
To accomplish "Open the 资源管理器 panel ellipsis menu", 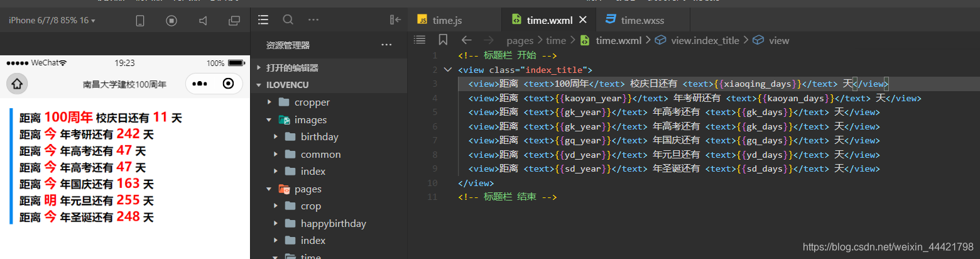I will [x=386, y=45].
